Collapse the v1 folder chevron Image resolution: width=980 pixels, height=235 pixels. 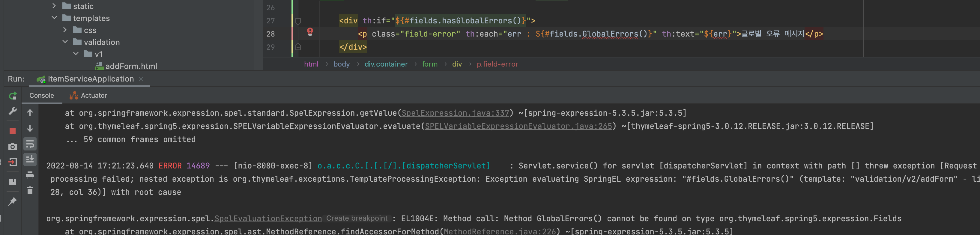[x=76, y=54]
